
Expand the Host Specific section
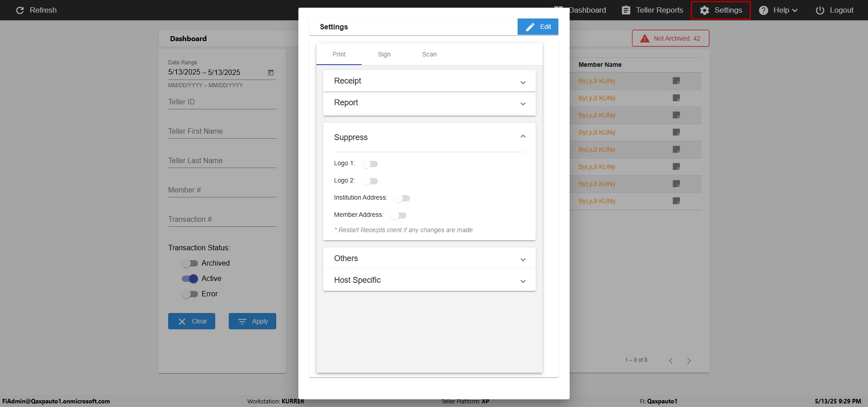429,280
